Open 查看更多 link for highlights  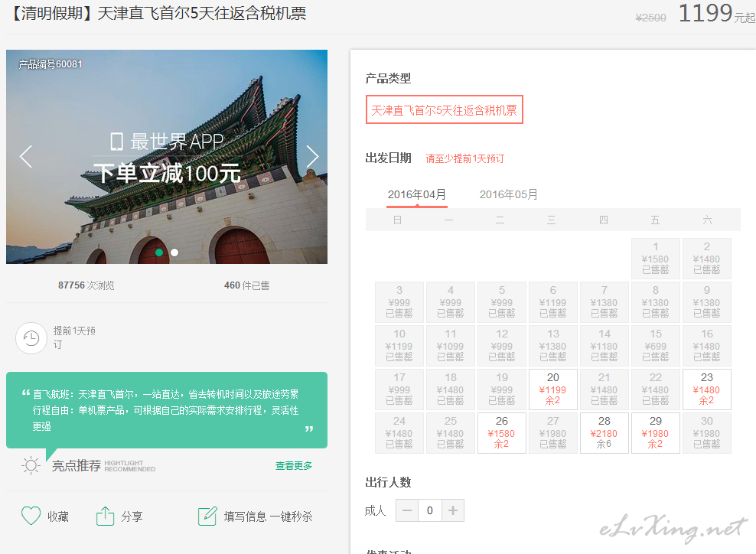[294, 465]
